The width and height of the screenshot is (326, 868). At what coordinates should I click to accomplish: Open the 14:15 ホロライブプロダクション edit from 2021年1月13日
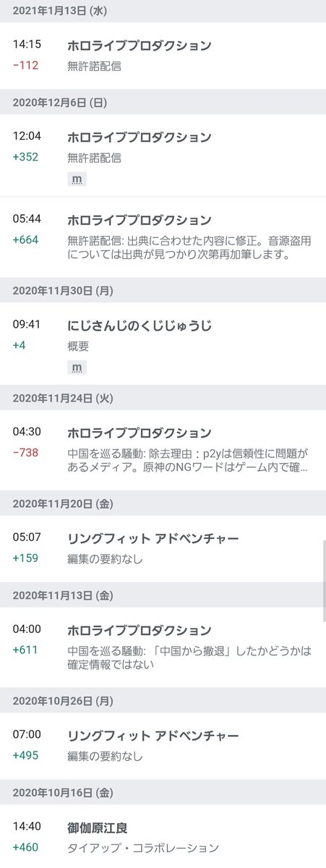(x=163, y=56)
